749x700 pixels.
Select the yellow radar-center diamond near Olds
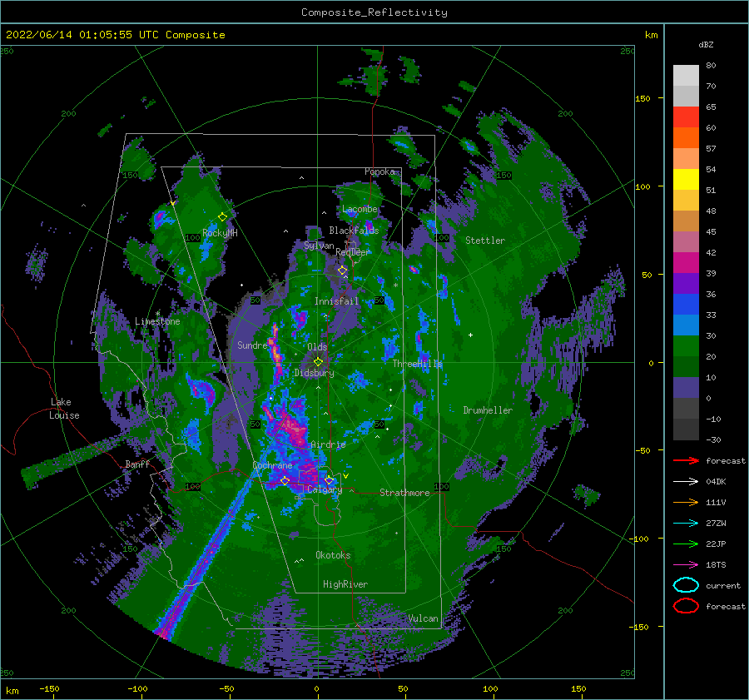[x=318, y=362]
